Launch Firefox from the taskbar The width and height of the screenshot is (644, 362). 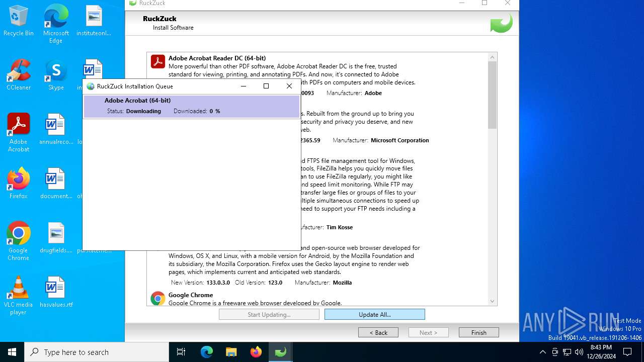pyautogui.click(x=256, y=352)
